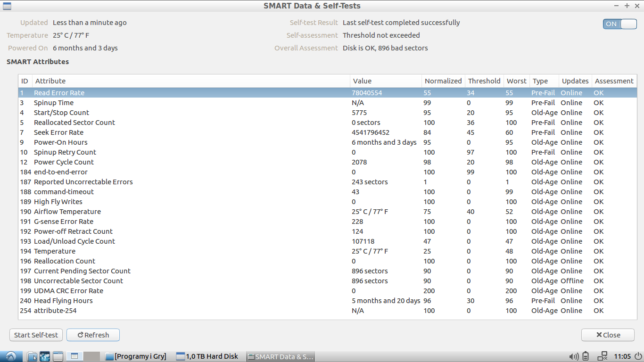
Task: Open the network connection tray icon
Action: tap(602, 356)
